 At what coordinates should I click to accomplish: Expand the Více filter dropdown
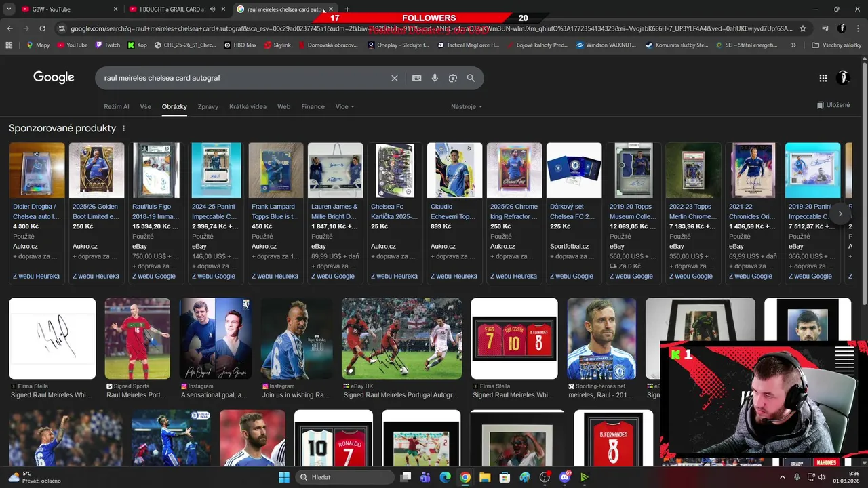click(x=344, y=106)
